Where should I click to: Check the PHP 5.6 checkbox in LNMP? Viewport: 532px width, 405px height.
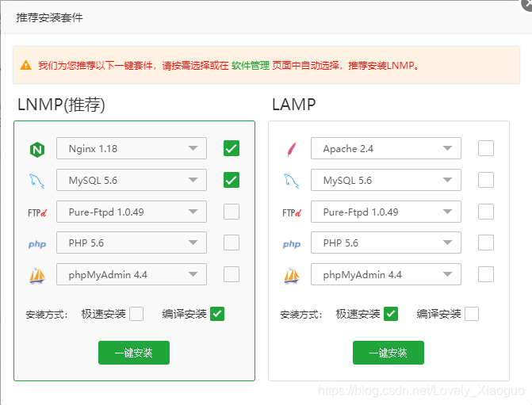pos(232,243)
